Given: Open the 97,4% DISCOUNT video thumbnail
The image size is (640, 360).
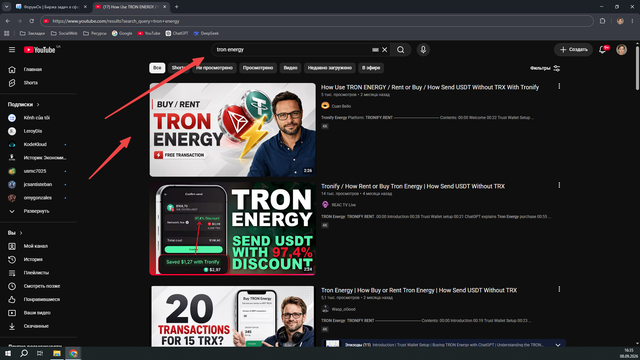Looking at the screenshot, I should [x=233, y=229].
